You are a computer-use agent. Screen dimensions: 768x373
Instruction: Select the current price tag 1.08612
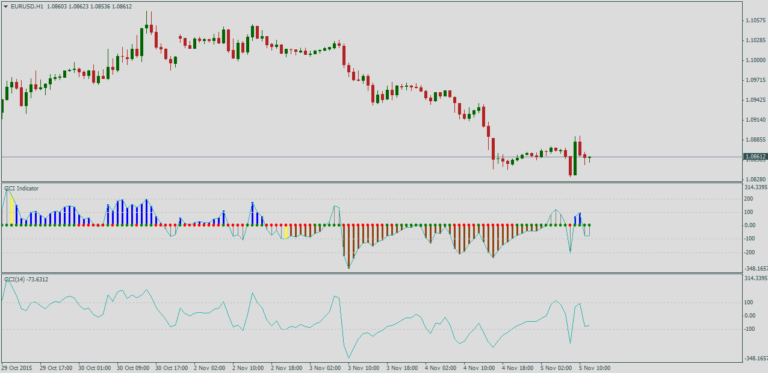[755, 157]
